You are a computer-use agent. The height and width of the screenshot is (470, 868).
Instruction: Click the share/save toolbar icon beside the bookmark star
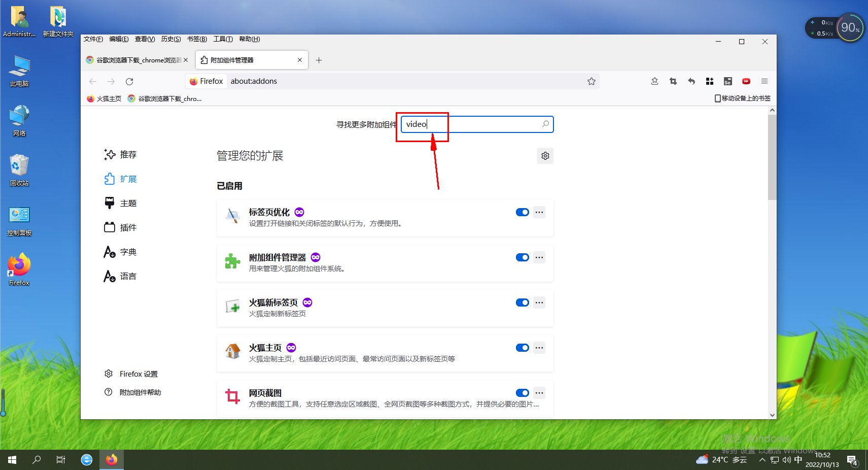coord(655,81)
